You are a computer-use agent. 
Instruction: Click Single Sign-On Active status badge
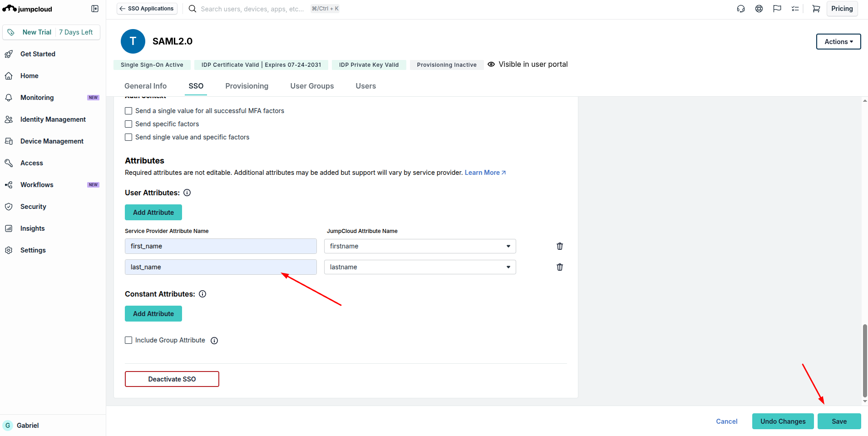point(152,65)
